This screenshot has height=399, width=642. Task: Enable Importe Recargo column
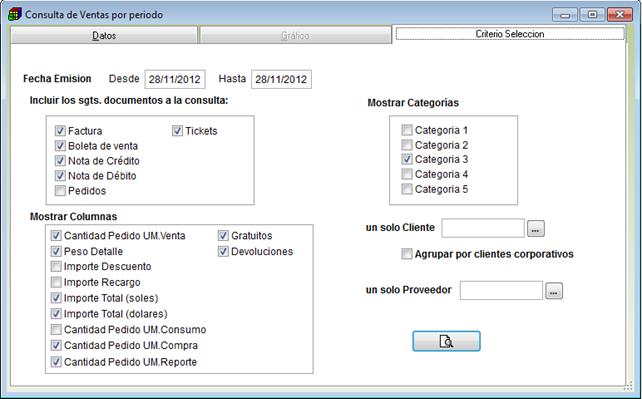[x=56, y=282]
